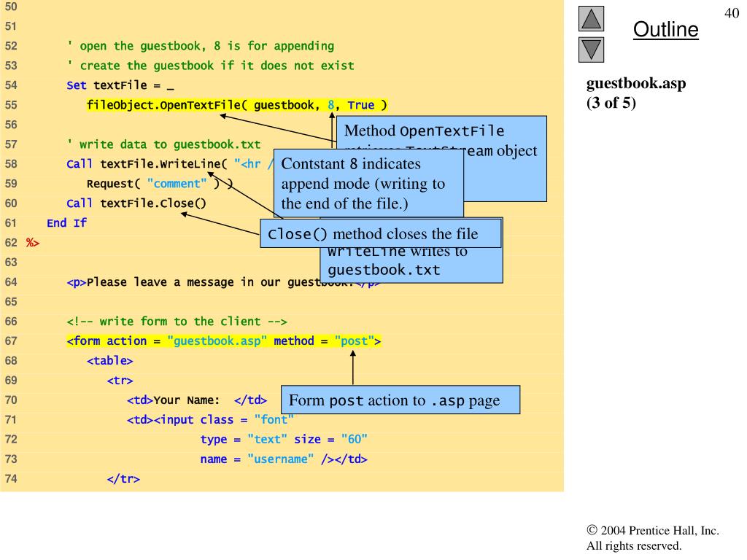
Task: Click the number 8 in OpenTextFile arguments
Action: coord(331,105)
